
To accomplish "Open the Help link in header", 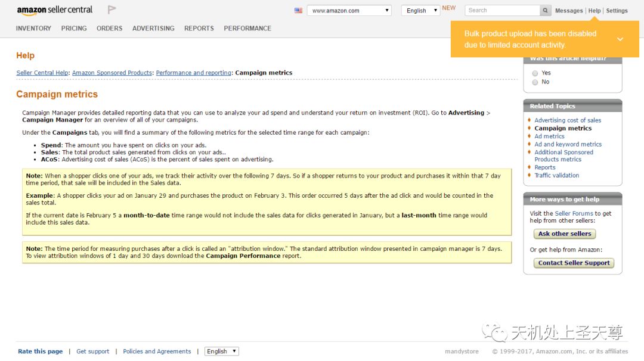I will (595, 11).
